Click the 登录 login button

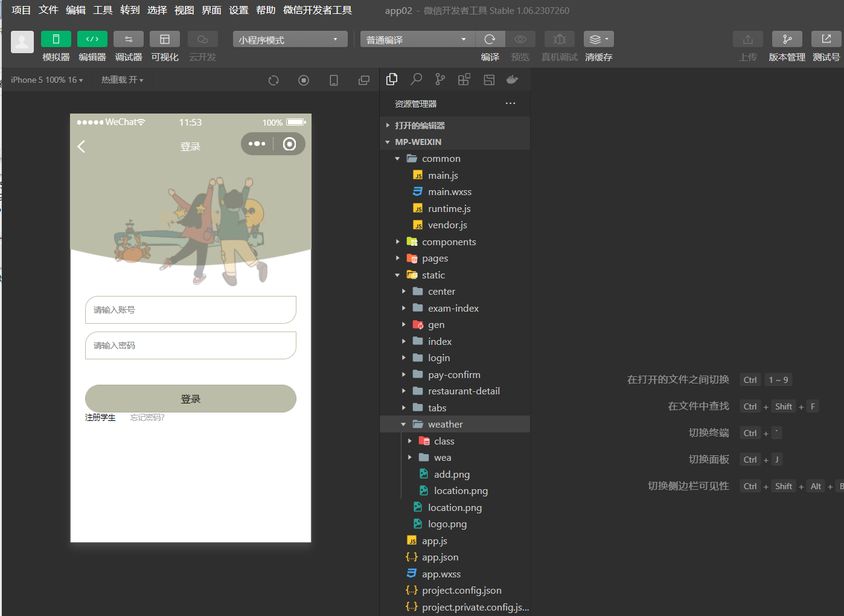[191, 399]
